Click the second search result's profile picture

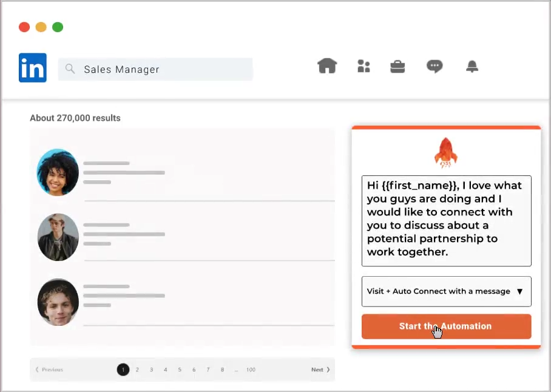click(58, 237)
